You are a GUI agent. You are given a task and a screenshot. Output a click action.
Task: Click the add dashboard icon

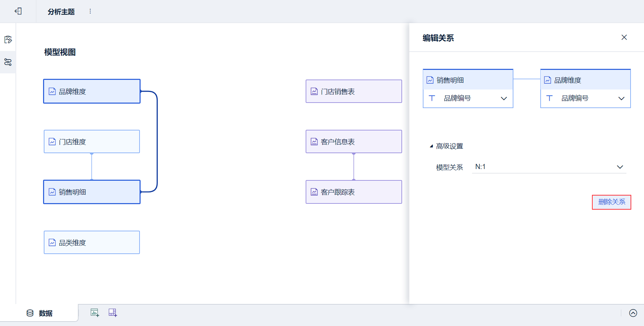[113, 313]
